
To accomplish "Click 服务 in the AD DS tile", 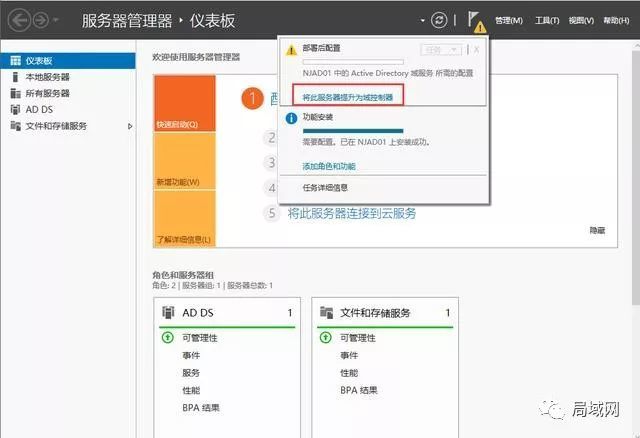I will pos(191,373).
